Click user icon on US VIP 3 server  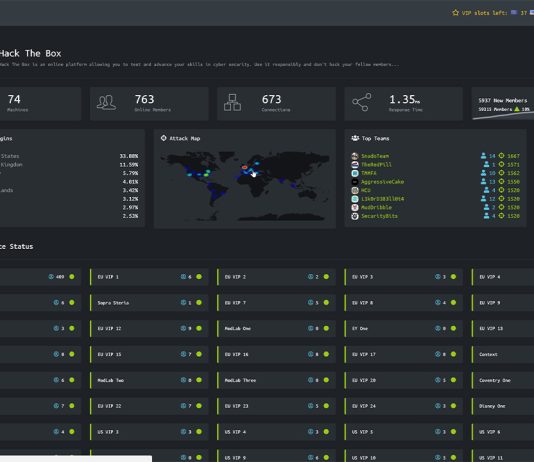pyautogui.click(x=183, y=432)
